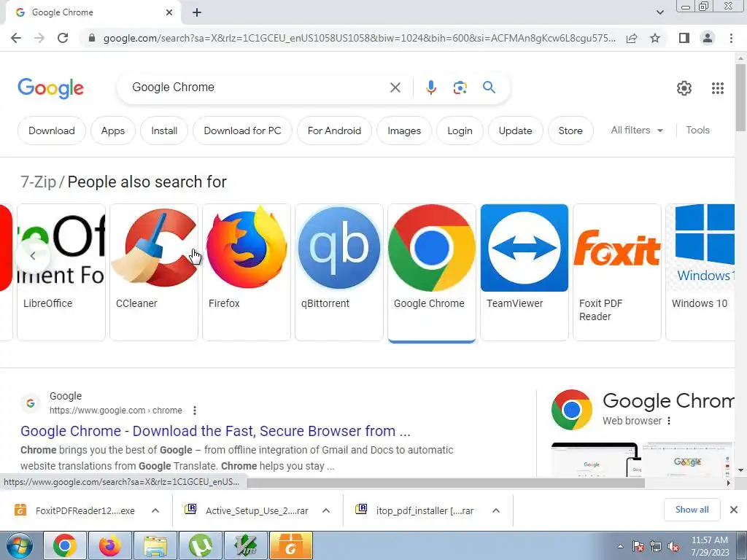The width and height of the screenshot is (747, 560).
Task: Click the Google logo
Action: tap(50, 88)
